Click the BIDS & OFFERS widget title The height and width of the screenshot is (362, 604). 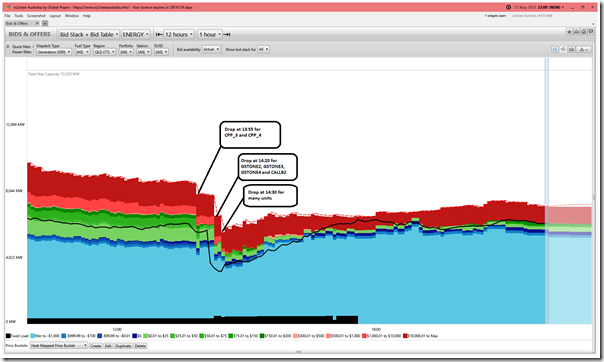30,34
